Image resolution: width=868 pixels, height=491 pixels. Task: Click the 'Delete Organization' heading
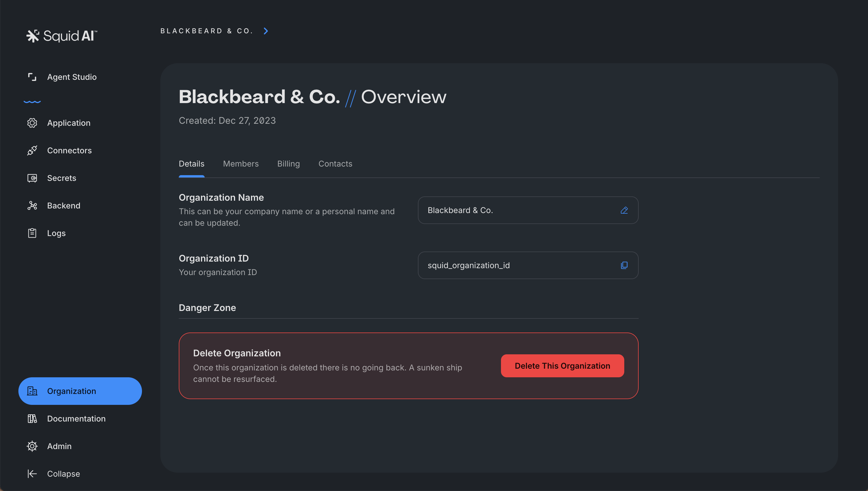[237, 353]
